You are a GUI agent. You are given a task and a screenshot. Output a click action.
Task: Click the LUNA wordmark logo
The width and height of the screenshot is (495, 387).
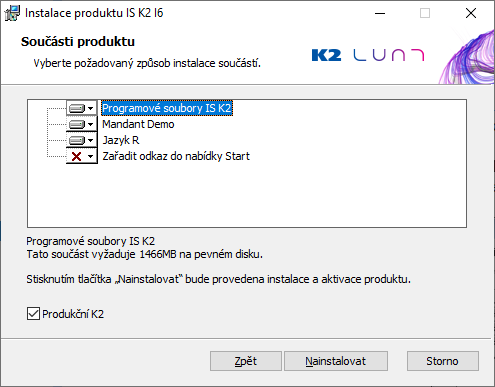[389, 55]
